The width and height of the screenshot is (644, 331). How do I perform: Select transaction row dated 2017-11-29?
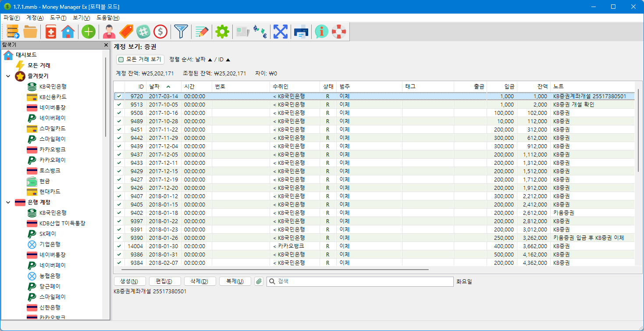pyautogui.click(x=374, y=138)
